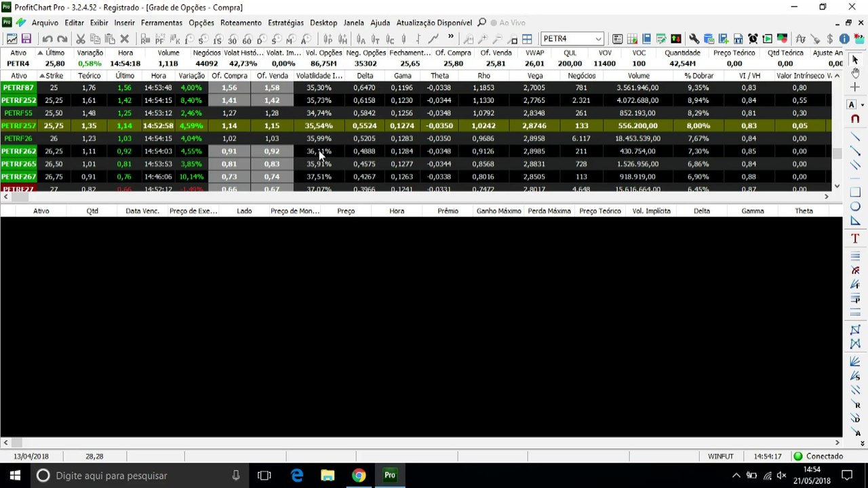Click the Ganho Máximo column header
This screenshot has height=488, width=868.
498,211
